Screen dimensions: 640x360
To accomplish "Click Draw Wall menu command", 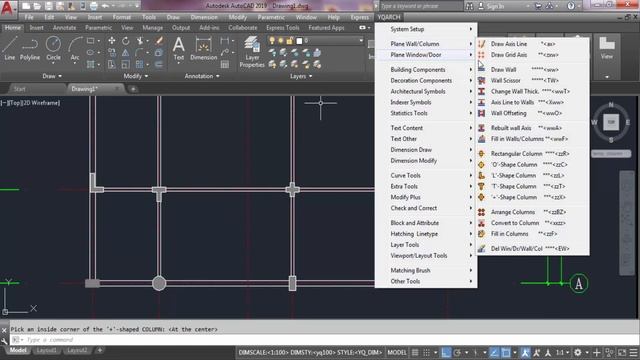I will click(533, 70).
